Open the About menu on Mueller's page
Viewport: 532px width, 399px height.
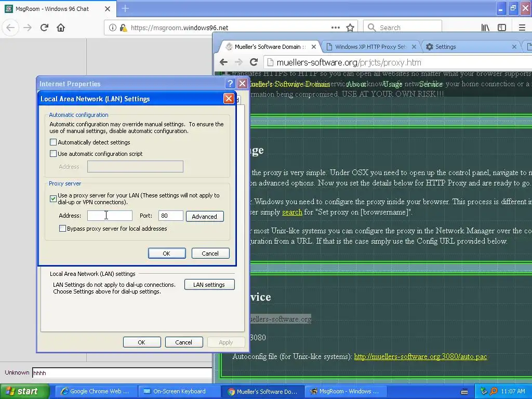point(356,84)
